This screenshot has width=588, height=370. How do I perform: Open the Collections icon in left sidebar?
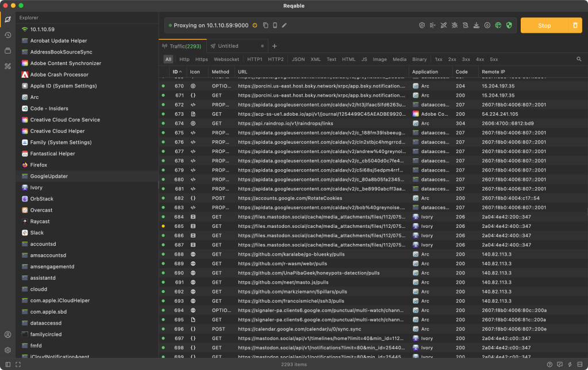(x=7, y=51)
